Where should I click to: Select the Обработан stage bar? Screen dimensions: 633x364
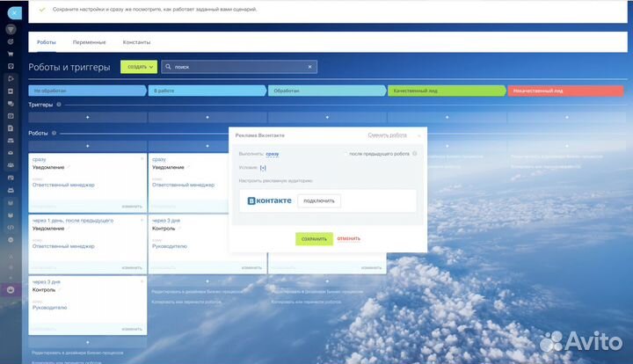pos(327,91)
